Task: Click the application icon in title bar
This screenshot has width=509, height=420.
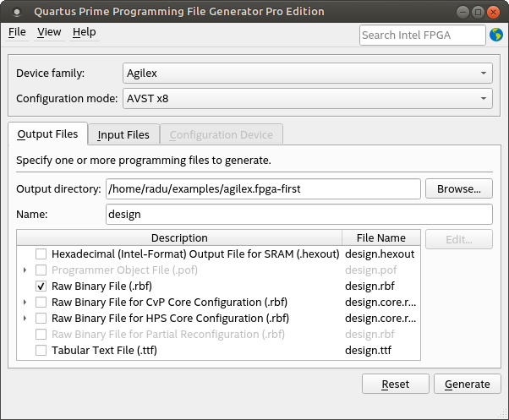Action: click(x=16, y=12)
